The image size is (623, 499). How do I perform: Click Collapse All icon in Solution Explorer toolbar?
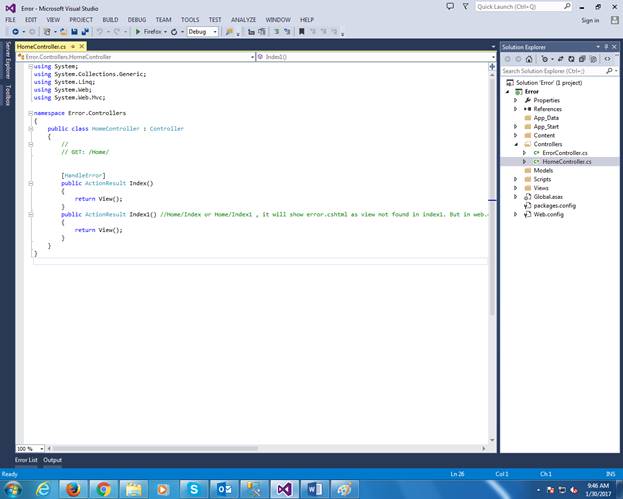[x=582, y=59]
